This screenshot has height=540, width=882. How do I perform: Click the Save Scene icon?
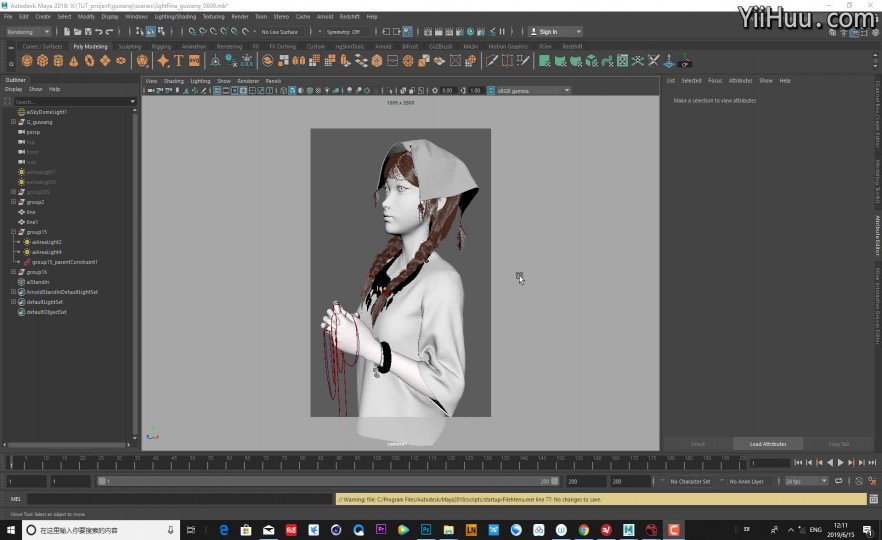(88, 32)
